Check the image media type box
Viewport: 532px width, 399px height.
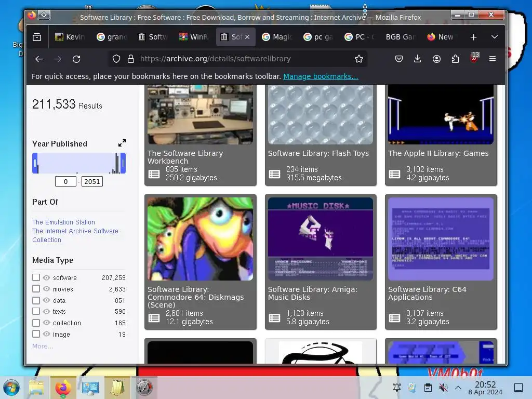coord(36,334)
